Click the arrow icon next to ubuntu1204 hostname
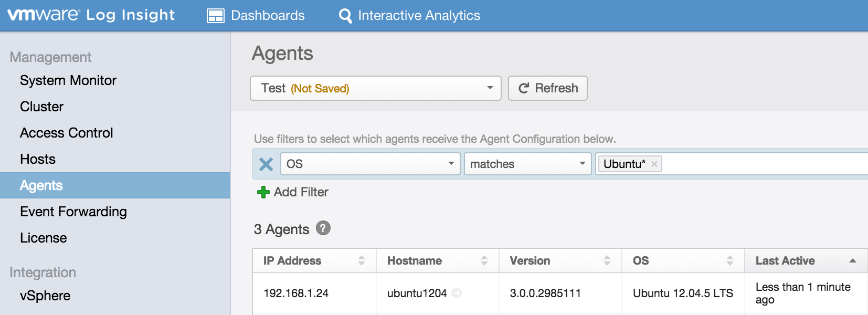This screenshot has width=868, height=315. click(457, 293)
